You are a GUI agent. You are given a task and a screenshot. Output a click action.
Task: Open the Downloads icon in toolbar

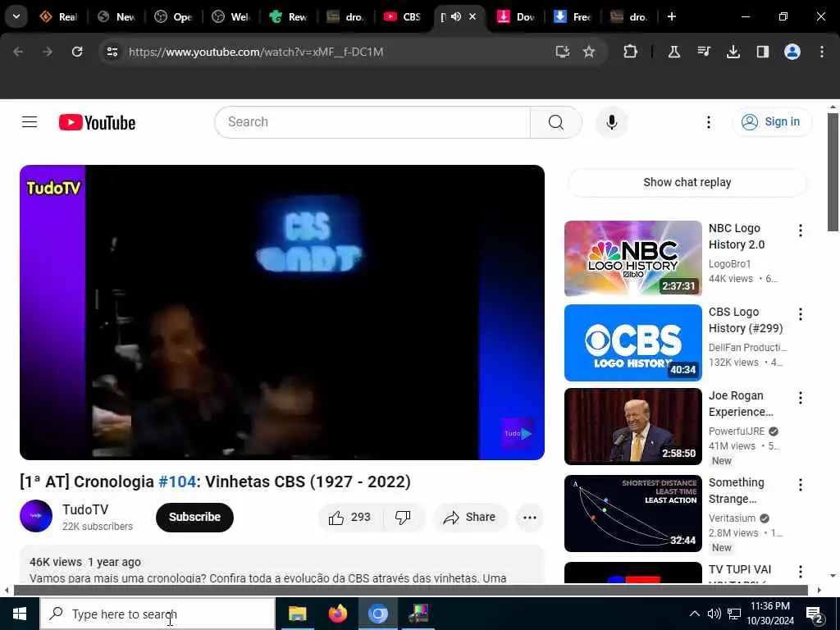(733, 52)
